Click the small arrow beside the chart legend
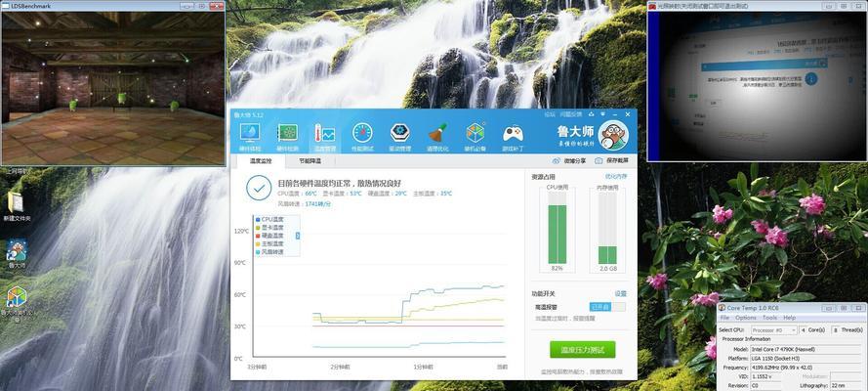 (298, 236)
